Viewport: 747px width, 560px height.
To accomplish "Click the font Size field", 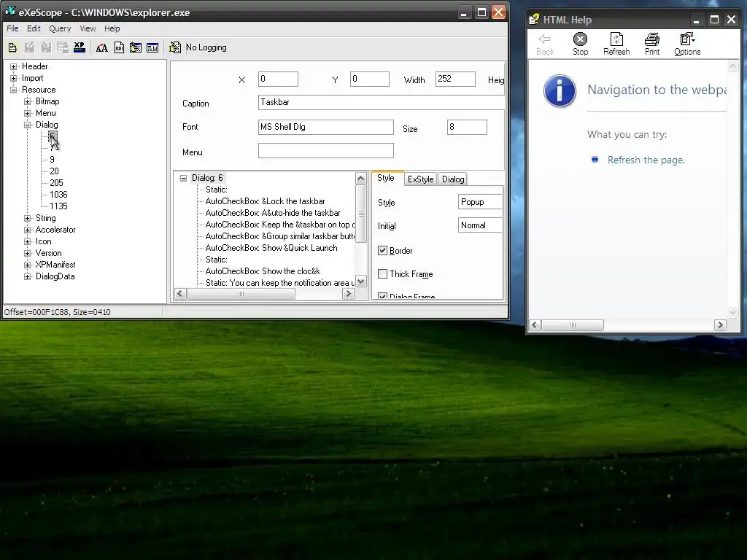I will pos(467,127).
